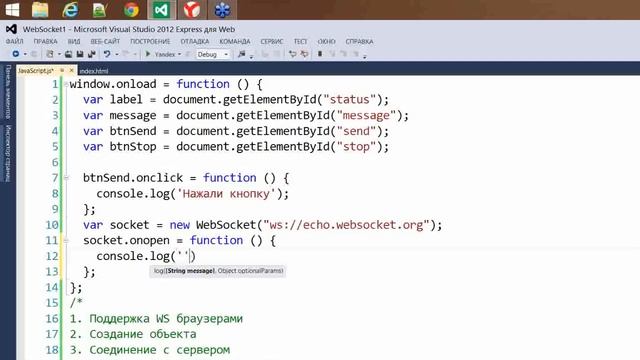This screenshot has width=640, height=360.
Task: Open the ТЕСТ menu
Action: pos(300,42)
